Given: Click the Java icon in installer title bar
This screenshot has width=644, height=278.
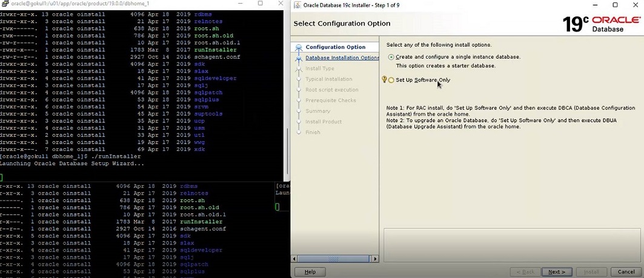Looking at the screenshot, I should point(296,5).
